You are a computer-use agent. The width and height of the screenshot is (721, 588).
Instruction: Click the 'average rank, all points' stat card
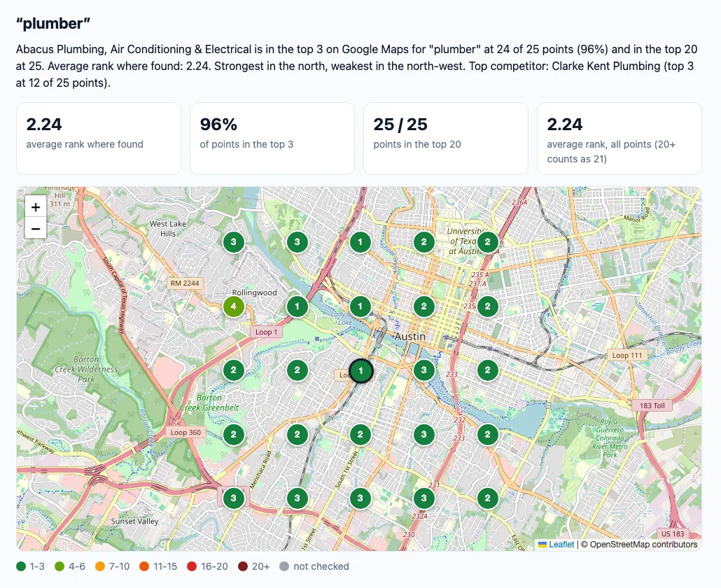[x=619, y=139]
